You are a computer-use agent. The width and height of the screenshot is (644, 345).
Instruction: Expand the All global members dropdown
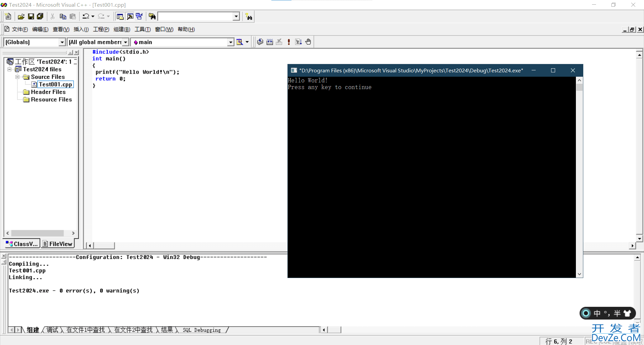tap(125, 42)
